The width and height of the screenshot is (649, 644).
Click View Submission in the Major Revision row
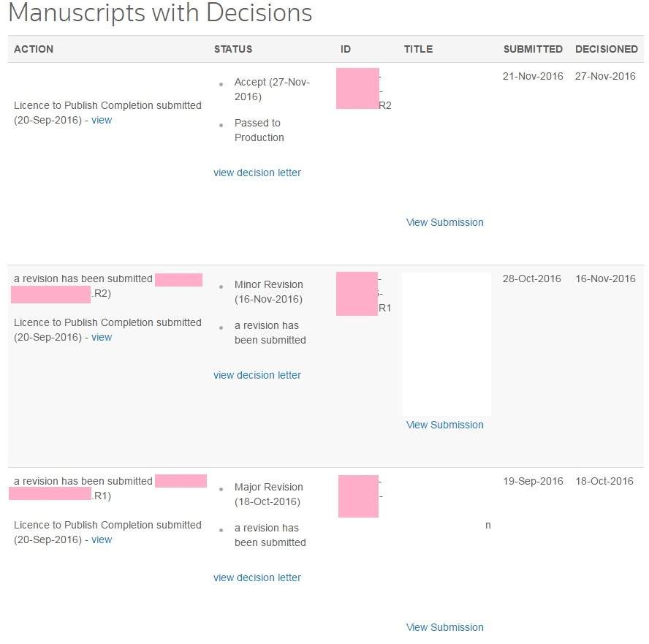coord(444,627)
